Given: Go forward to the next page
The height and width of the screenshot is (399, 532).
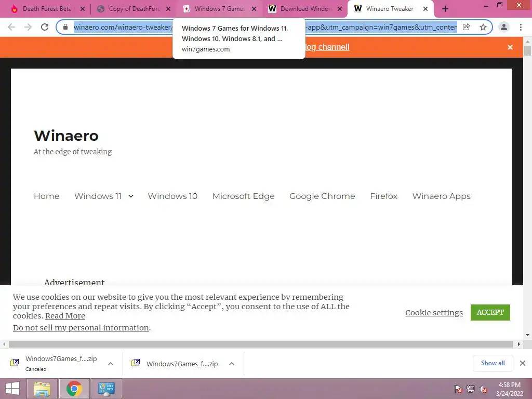Looking at the screenshot, I should [28, 27].
